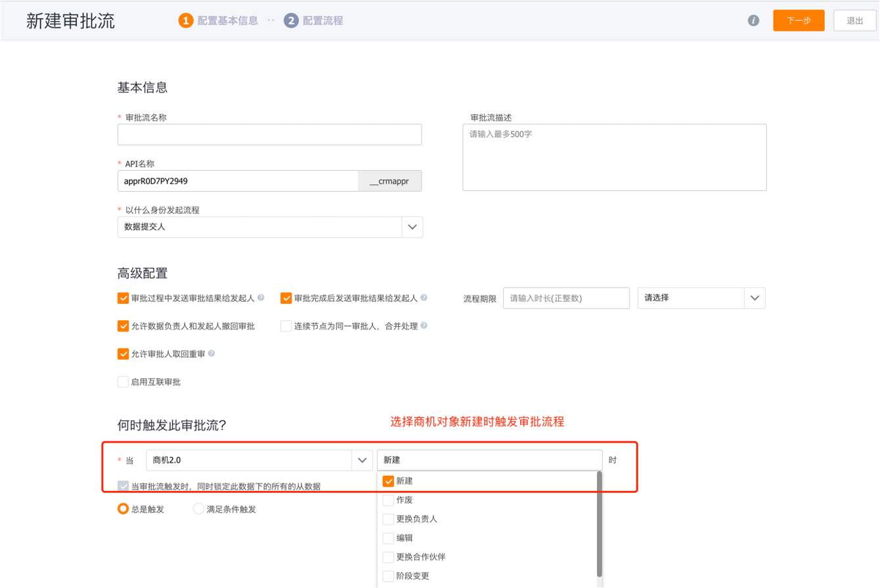Click help icon beside 连续节点为同一审批人，合并处理
Image resolution: width=880 pixels, height=588 pixels.
pos(424,326)
